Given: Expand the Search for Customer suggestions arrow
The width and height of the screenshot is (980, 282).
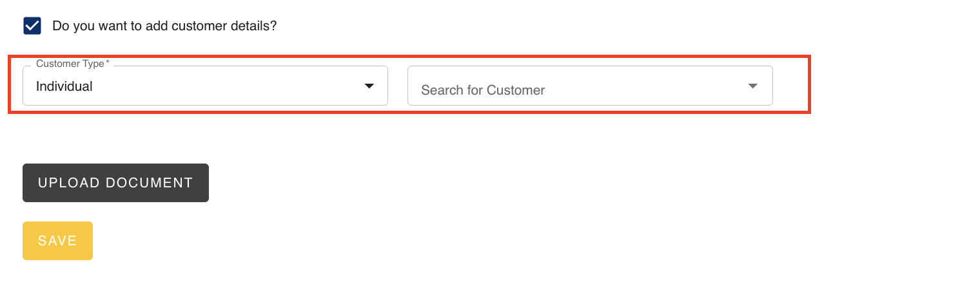Looking at the screenshot, I should point(752,86).
